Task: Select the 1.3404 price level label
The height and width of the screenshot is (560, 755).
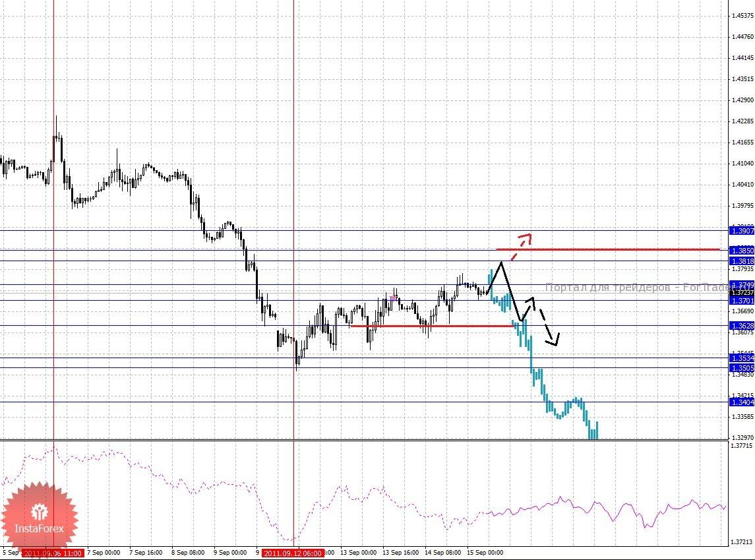Action: pyautogui.click(x=742, y=402)
